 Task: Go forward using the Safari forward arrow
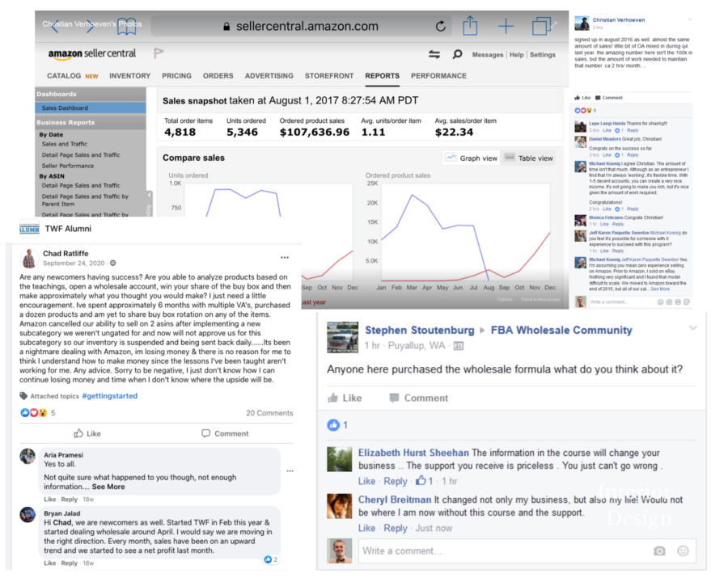pyautogui.click(x=90, y=27)
